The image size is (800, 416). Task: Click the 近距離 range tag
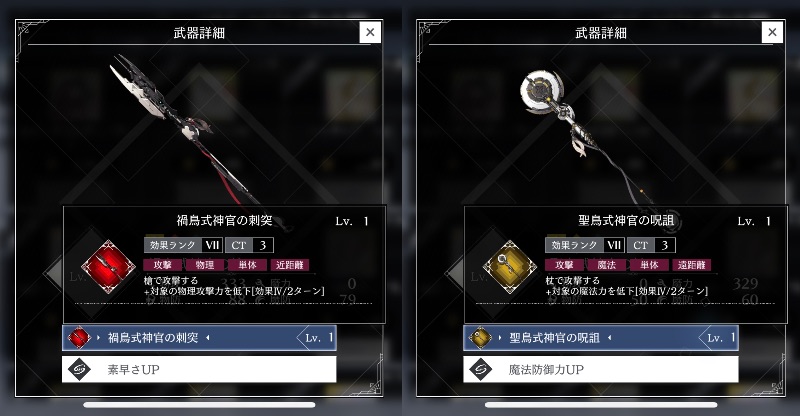point(290,265)
